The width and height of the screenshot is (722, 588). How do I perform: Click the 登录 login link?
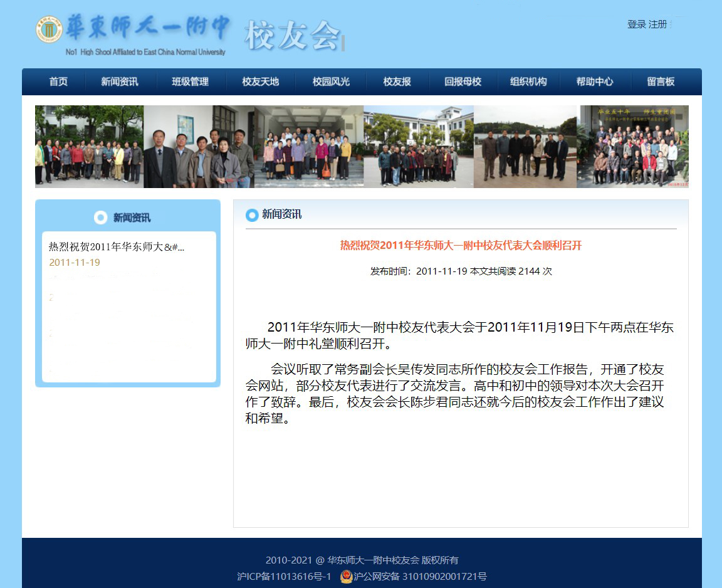pyautogui.click(x=636, y=24)
